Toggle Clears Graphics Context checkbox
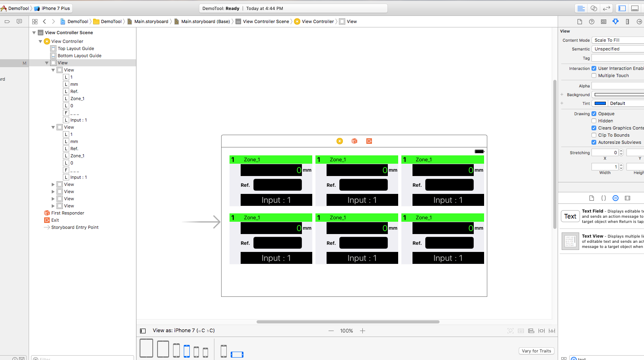 tap(594, 128)
